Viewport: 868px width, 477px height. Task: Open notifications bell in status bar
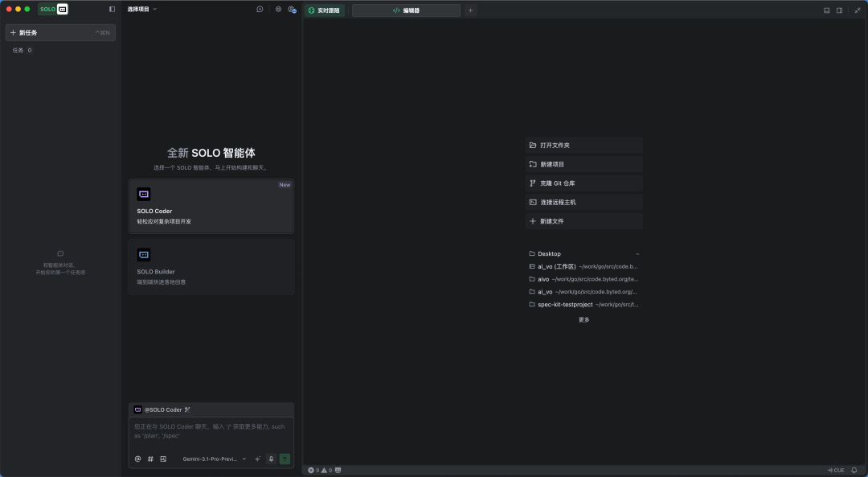pyautogui.click(x=854, y=471)
